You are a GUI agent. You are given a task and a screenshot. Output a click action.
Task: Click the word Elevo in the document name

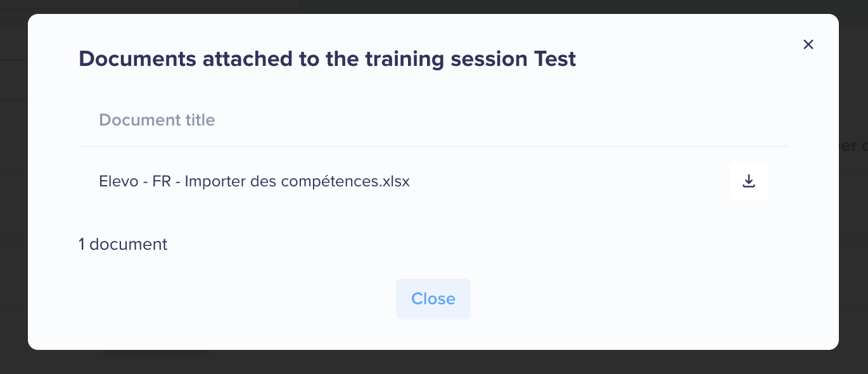[118, 181]
